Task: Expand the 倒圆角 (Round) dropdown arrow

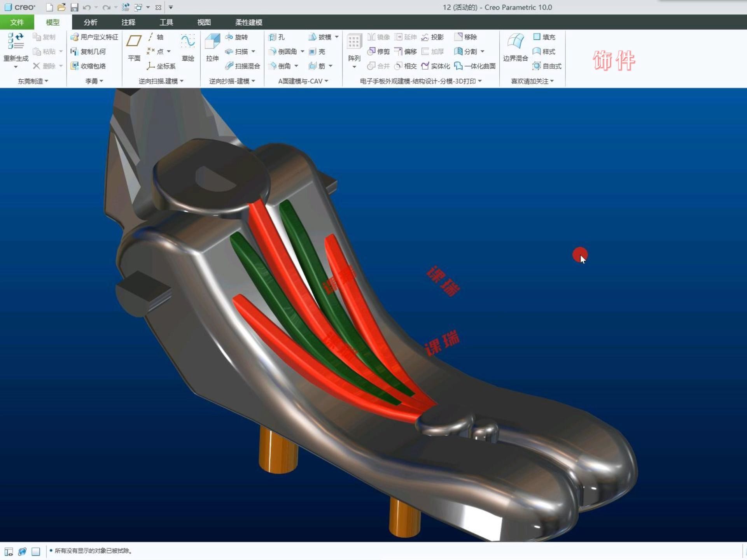Action: 303,51
